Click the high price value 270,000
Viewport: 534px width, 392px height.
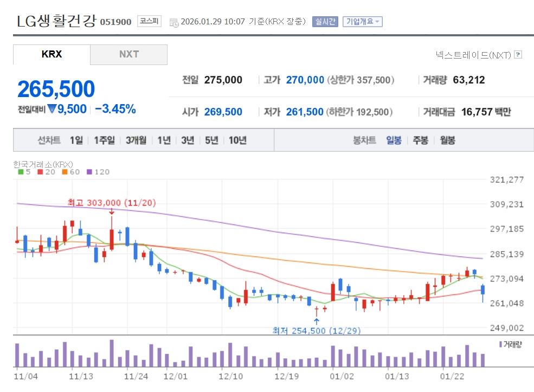305,80
